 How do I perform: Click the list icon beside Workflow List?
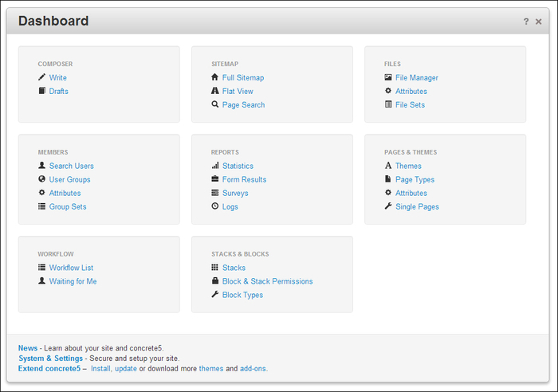pyautogui.click(x=41, y=267)
